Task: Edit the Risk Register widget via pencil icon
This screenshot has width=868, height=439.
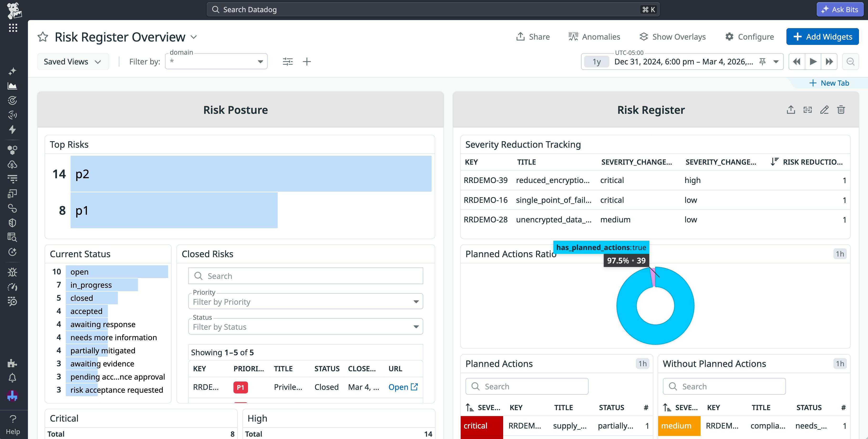Action: point(824,110)
